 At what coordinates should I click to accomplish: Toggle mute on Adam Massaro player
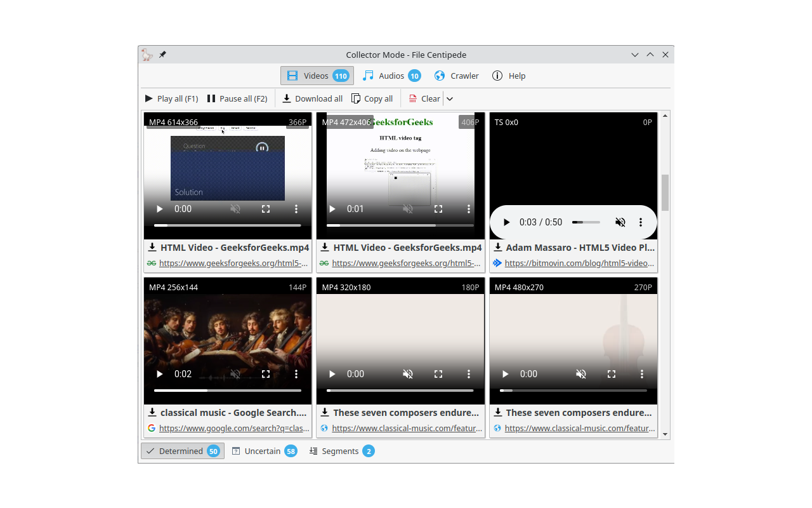620,222
